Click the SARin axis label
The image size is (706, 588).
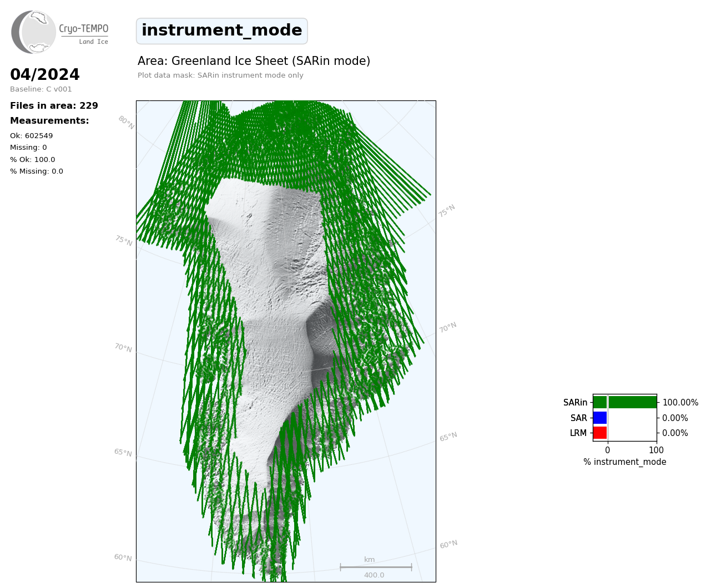575,403
